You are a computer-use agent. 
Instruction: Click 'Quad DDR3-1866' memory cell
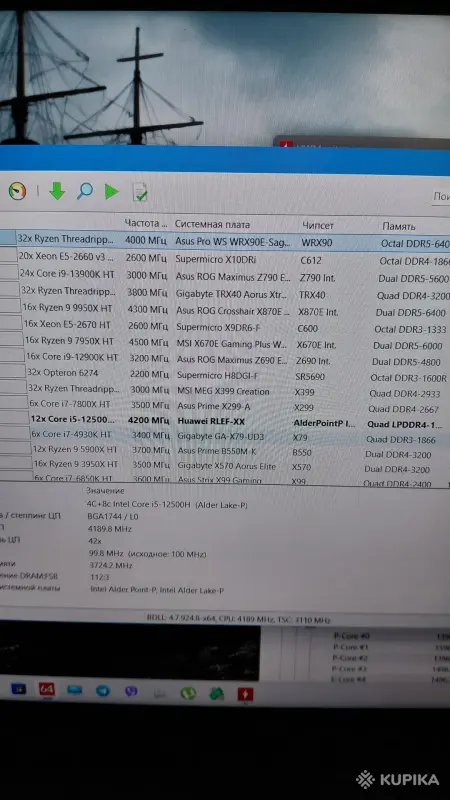[401, 439]
